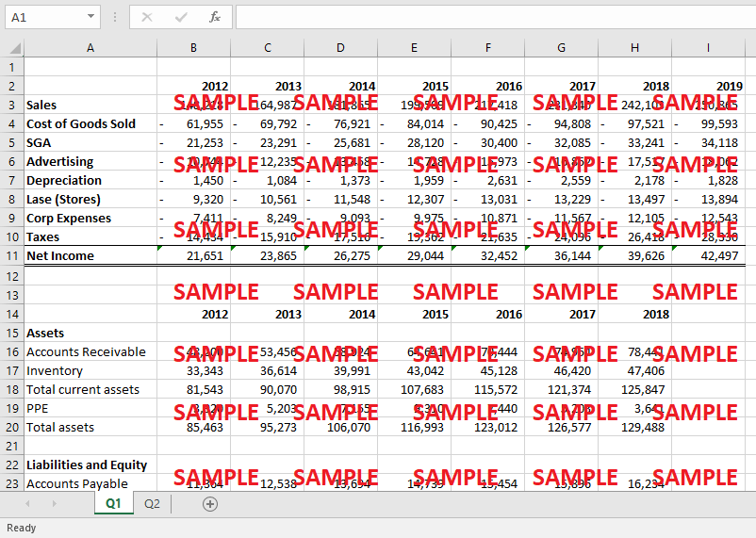Click the Ready status bar indicator

click(x=22, y=528)
